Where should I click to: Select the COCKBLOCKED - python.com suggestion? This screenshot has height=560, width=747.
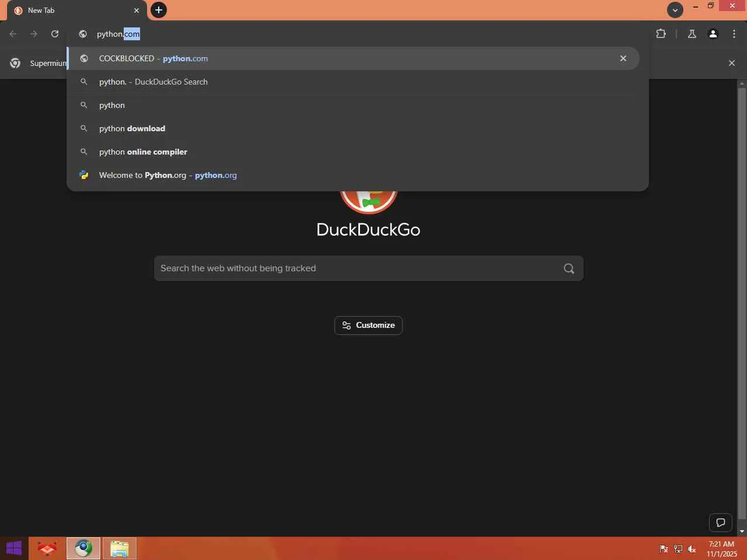[354, 58]
